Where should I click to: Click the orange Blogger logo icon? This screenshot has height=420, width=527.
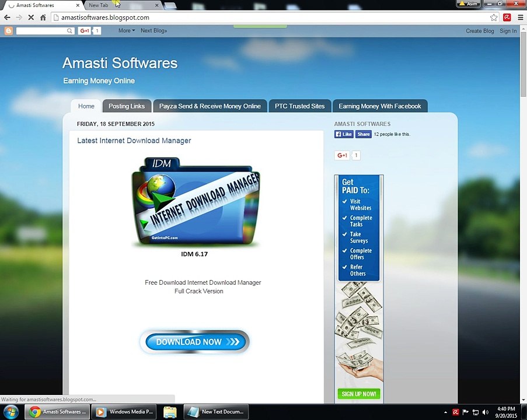tap(9, 31)
